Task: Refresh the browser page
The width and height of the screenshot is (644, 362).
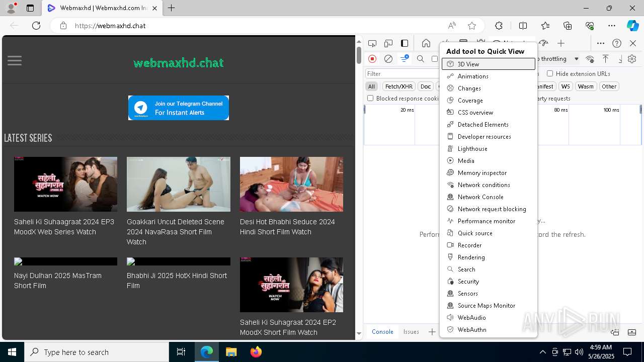Action: [36, 26]
